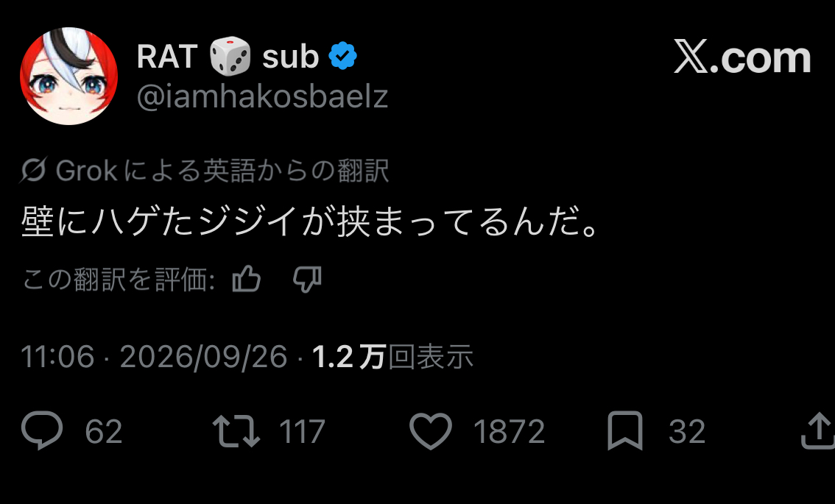
Task: Click the 62 replies count
Action: click(104, 431)
